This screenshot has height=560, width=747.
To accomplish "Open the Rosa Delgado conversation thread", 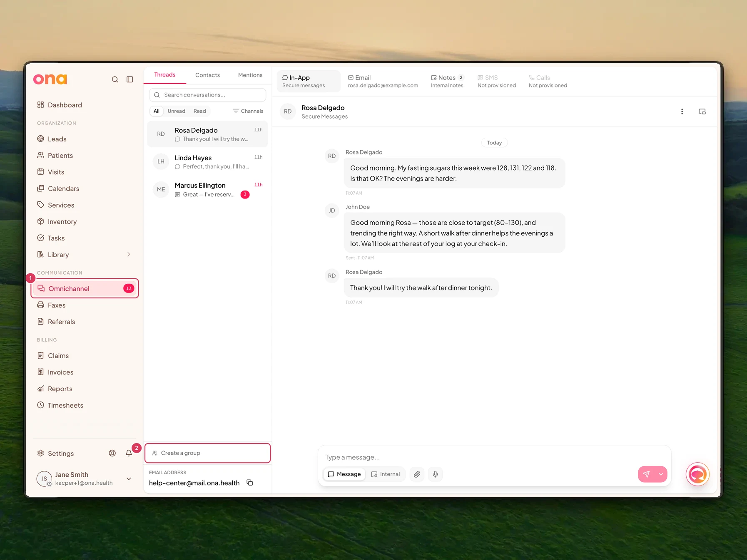I will coord(208,134).
